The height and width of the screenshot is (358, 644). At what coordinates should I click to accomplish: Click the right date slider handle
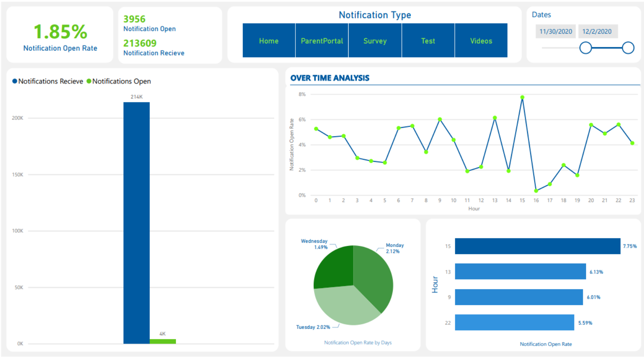(628, 48)
